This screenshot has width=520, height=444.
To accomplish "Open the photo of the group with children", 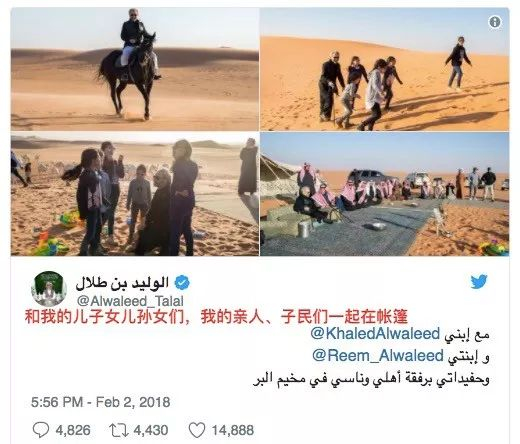I will click(x=135, y=194).
